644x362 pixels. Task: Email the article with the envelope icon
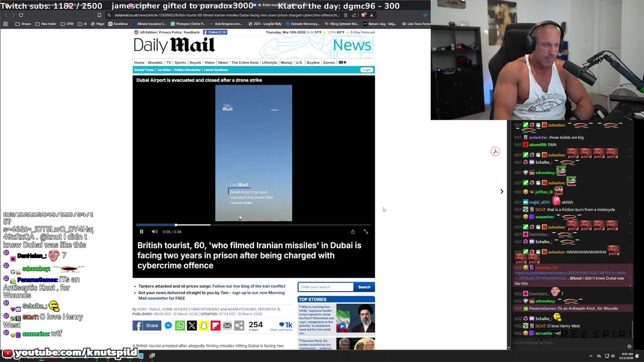click(x=227, y=325)
